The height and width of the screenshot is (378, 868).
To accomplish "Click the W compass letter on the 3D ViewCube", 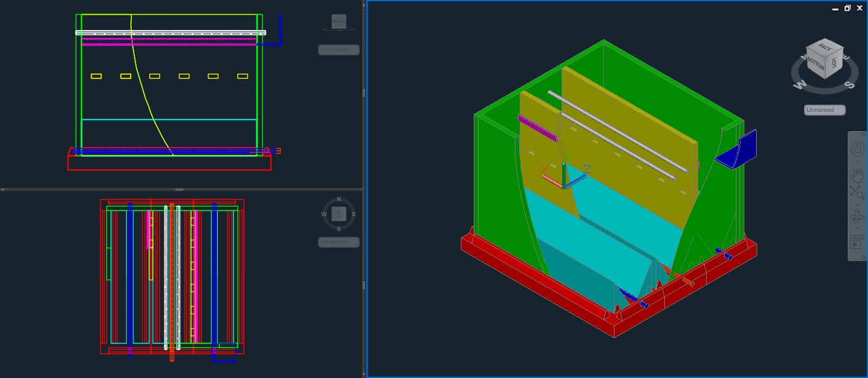I will (800, 85).
